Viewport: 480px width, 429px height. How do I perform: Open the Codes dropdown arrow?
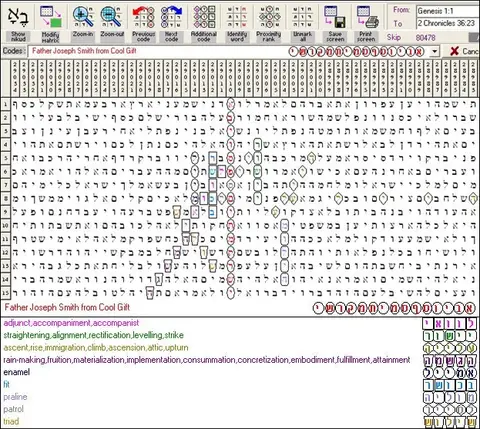[435, 52]
